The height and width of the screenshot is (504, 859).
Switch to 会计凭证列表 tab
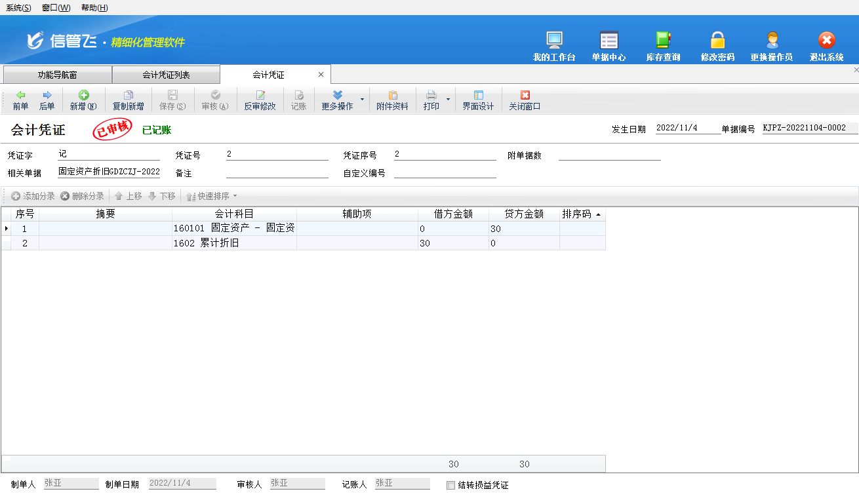click(166, 75)
